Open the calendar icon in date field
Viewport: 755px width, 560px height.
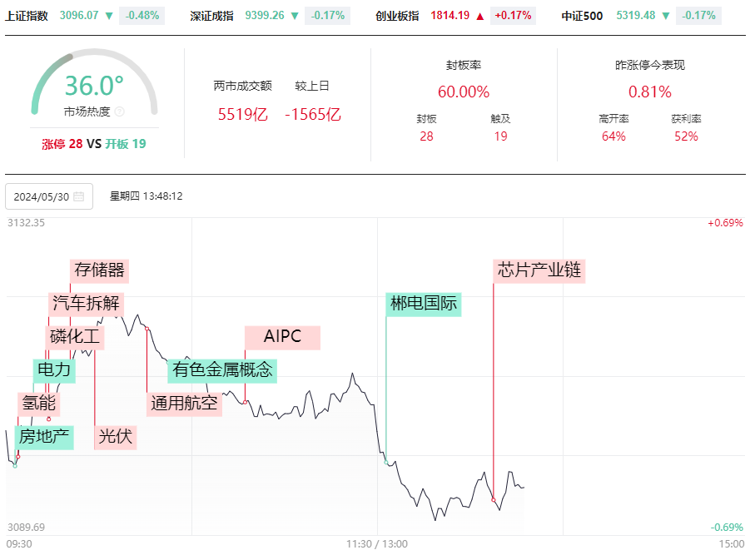(x=79, y=196)
